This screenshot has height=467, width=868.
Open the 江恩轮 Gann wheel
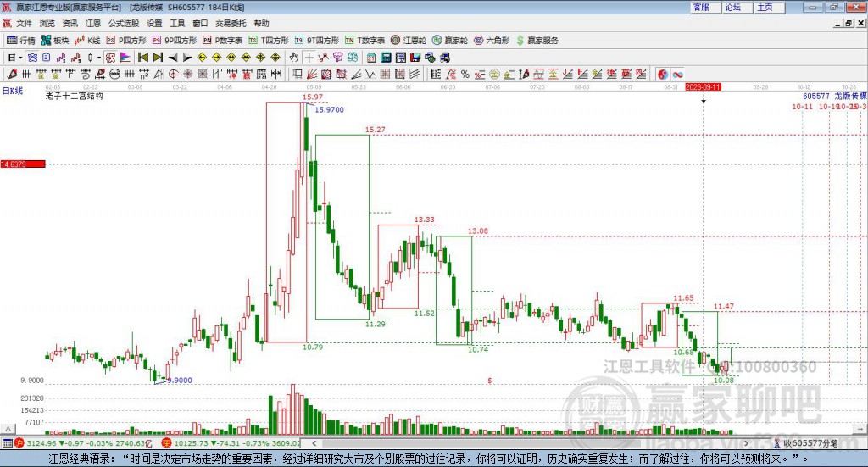[409, 41]
